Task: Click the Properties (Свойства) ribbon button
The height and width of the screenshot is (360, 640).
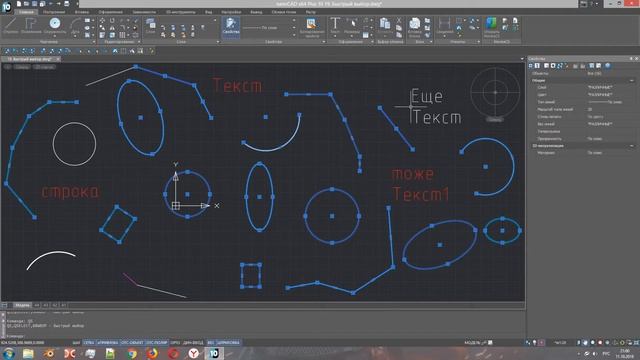Action: pyautogui.click(x=231, y=27)
